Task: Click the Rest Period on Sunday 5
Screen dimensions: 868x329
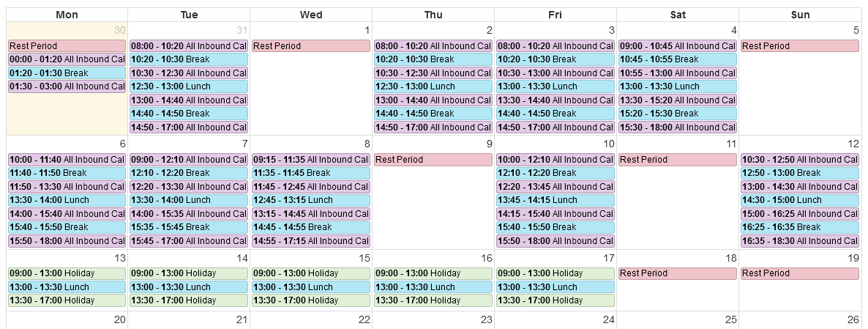Action: click(x=800, y=46)
